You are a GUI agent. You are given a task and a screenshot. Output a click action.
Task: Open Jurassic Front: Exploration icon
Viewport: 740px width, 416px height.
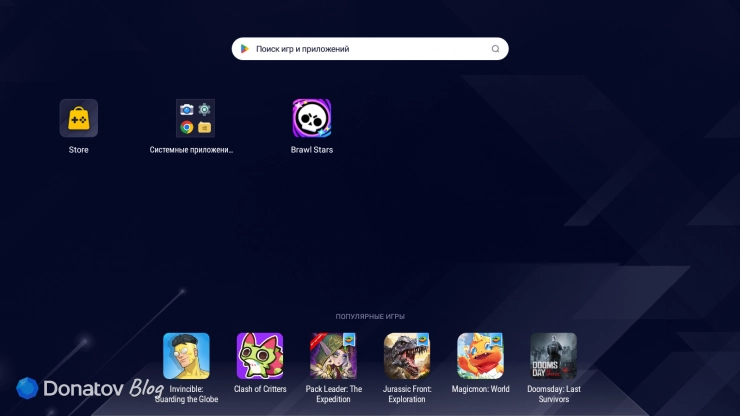[407, 356]
